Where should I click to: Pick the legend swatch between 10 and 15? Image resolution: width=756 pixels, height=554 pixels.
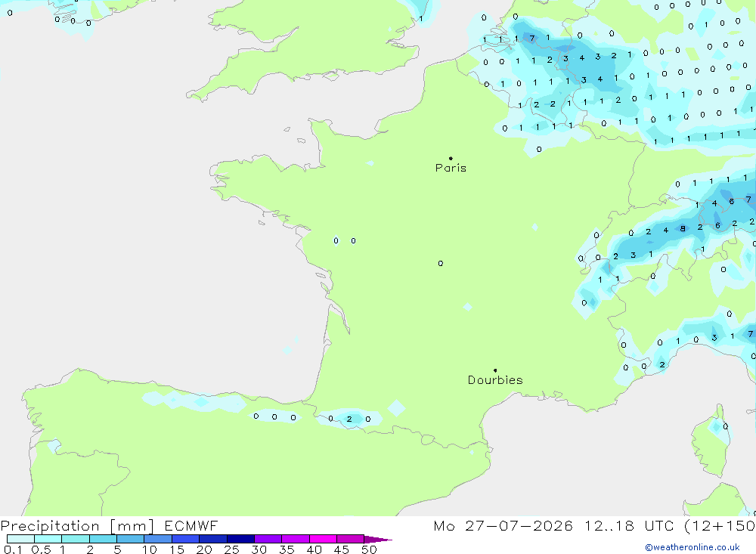[x=158, y=539]
